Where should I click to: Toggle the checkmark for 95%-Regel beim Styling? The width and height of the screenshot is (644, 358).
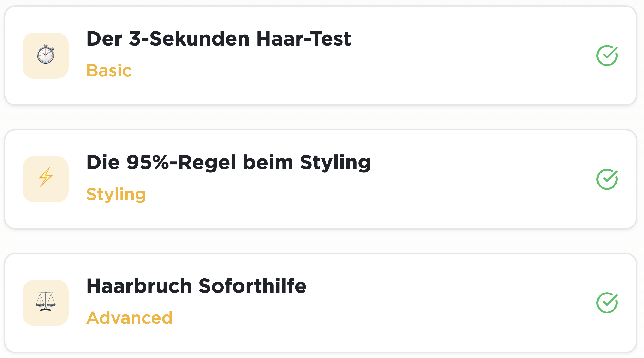607,179
